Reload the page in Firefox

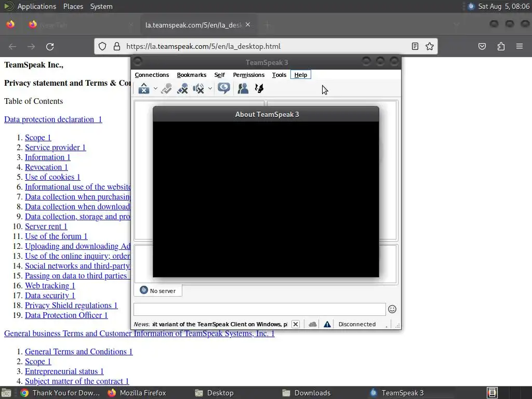pos(50,46)
